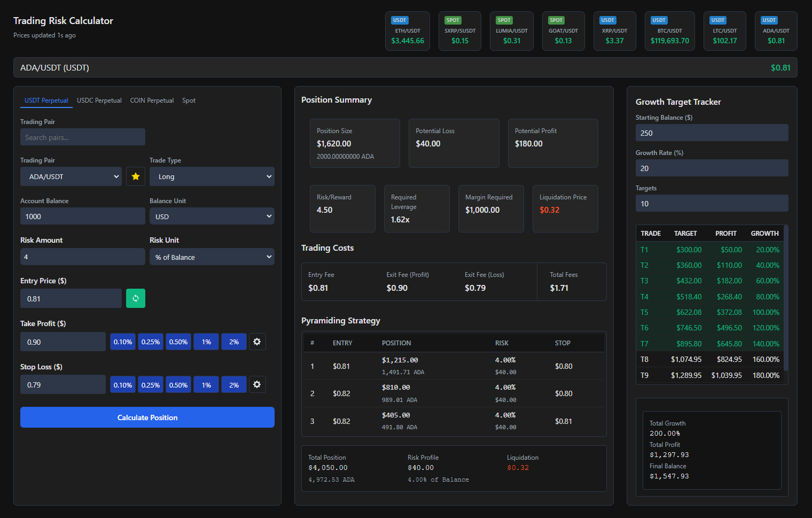
Task: Open the Risk Unit dropdown
Action: 212,257
